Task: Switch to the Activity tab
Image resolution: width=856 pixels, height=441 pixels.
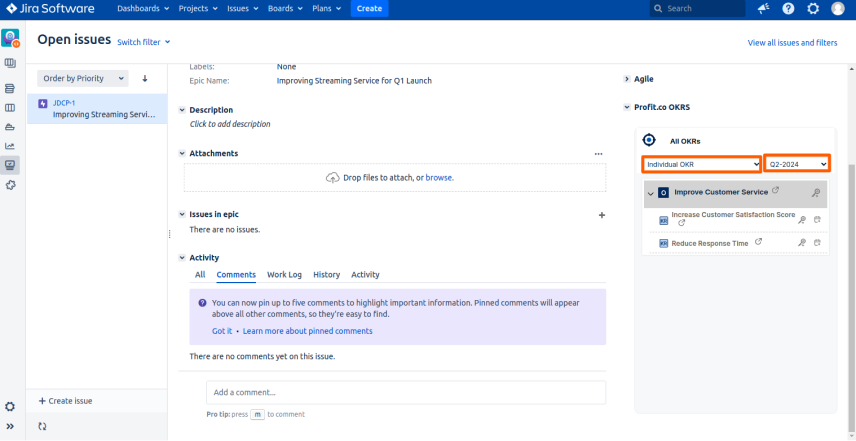Action: (x=365, y=275)
